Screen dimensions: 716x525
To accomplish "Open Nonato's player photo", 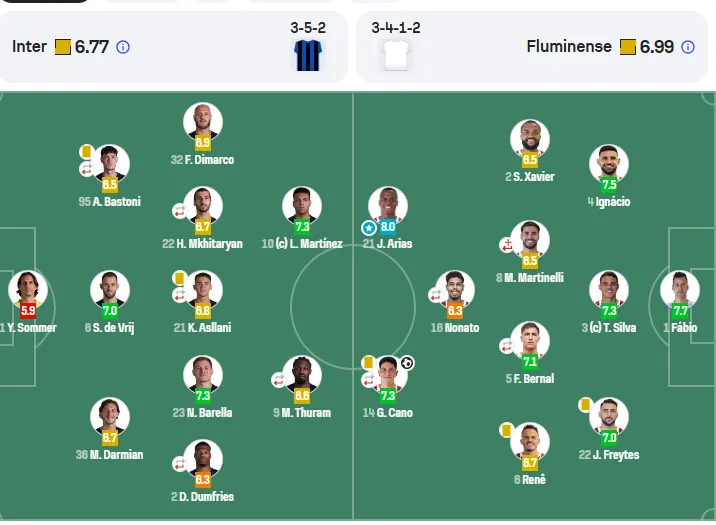I will (455, 289).
